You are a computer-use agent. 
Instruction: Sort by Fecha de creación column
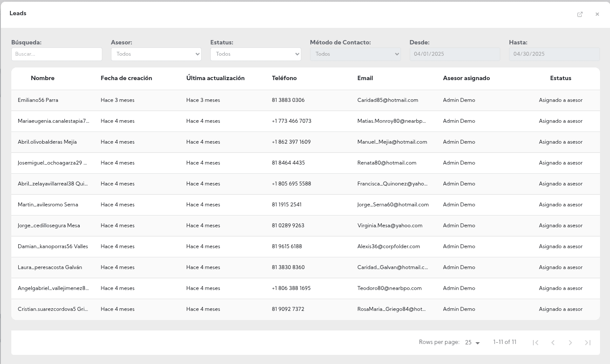click(126, 78)
